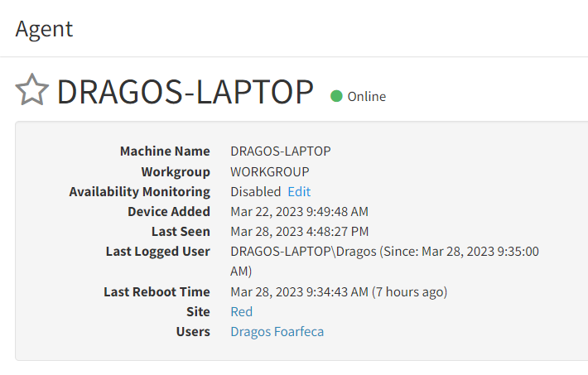This screenshot has height=375, width=588.
Task: Click the Edit link for Availability Monitoring
Action: coord(299,191)
